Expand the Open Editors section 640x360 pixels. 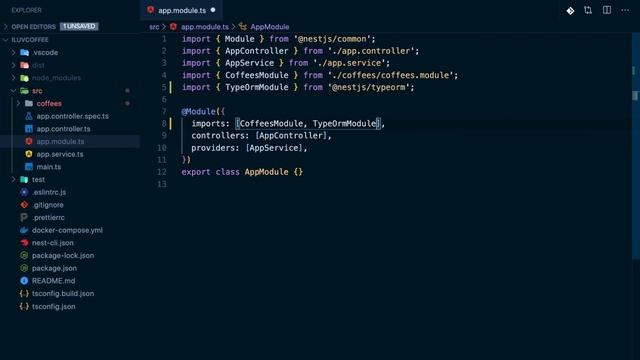(x=6, y=27)
